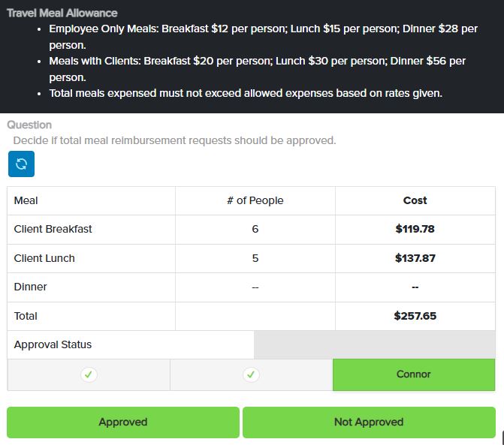The image size is (504, 445).
Task: Click the Meal column header
Action: (26, 200)
